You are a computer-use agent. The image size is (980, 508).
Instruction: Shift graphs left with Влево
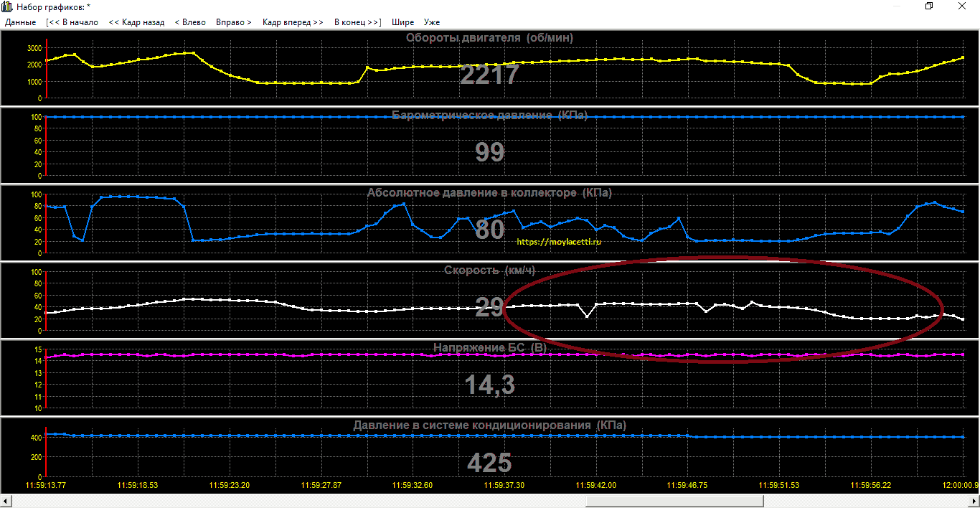pos(190,22)
